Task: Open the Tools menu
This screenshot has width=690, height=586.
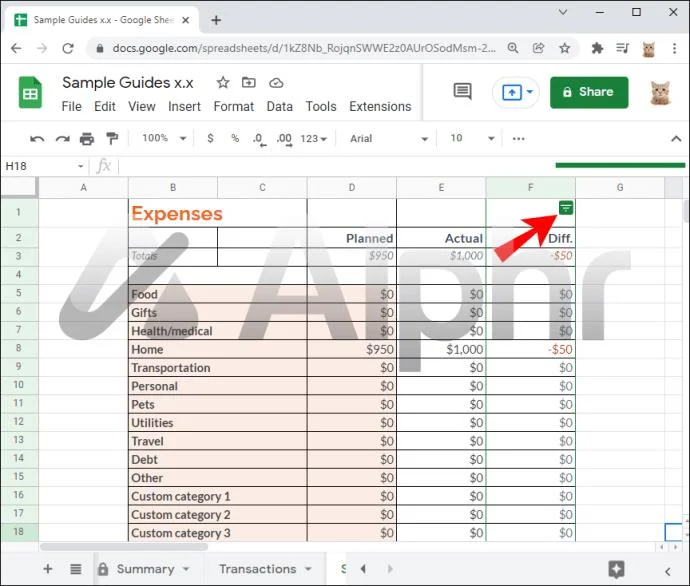Action: coord(321,106)
